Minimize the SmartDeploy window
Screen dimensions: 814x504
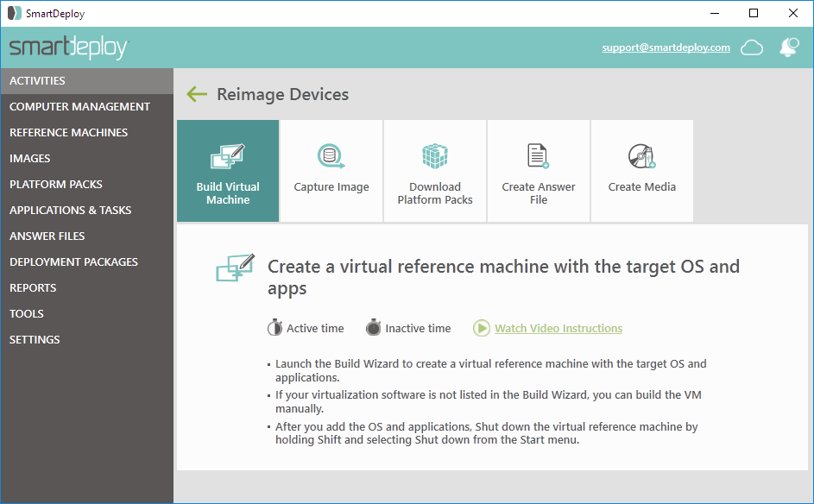click(x=715, y=14)
